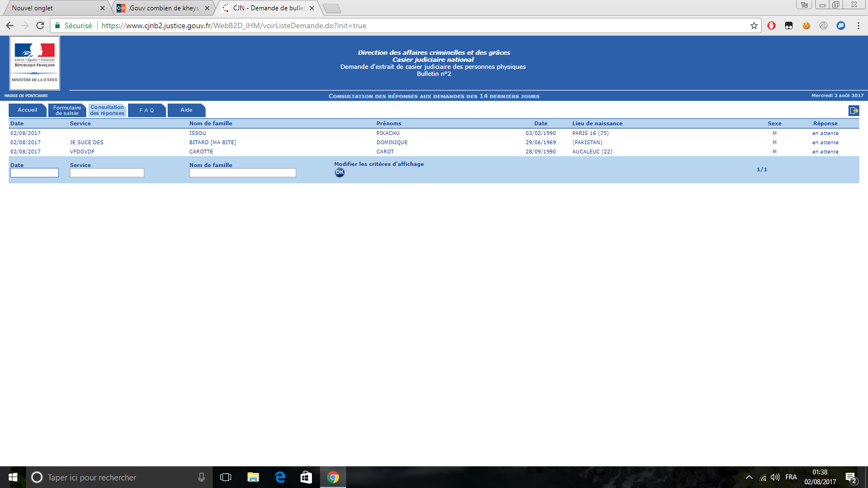Open Microsoft Edge from the taskbar
This screenshot has height=488, width=868.
coord(280,477)
